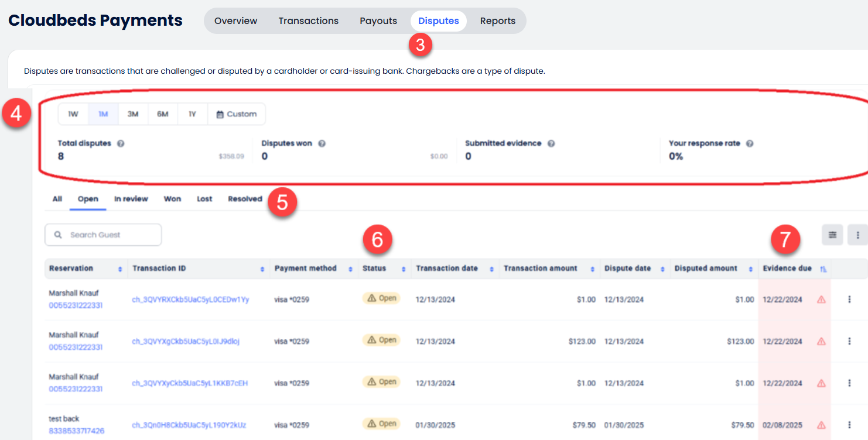Open row actions for the $123.00 dispute
This screenshot has height=440, width=868.
click(849, 341)
